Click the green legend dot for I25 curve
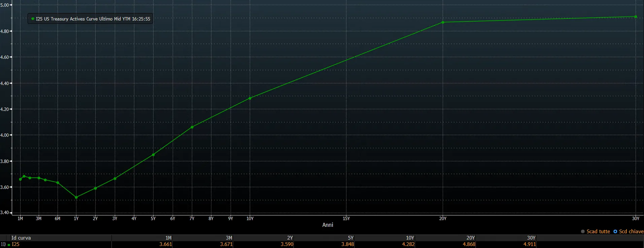Image resolution: width=644 pixels, height=248 pixels. (33, 19)
